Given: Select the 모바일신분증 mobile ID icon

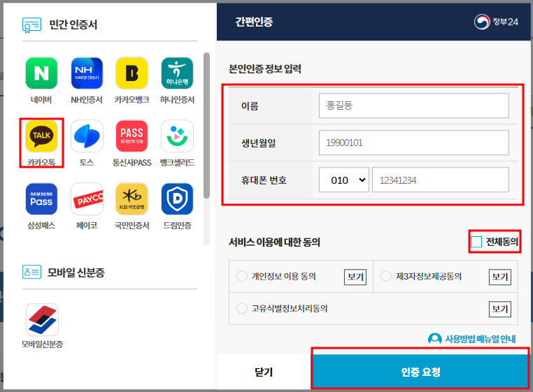Looking at the screenshot, I should tap(42, 319).
